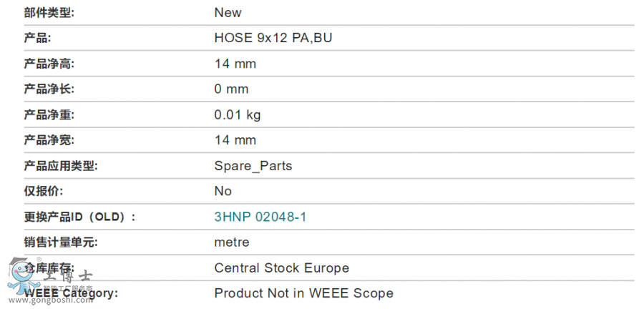
Task: Click the 更换产品ID (OLD) label
Action: point(79,217)
